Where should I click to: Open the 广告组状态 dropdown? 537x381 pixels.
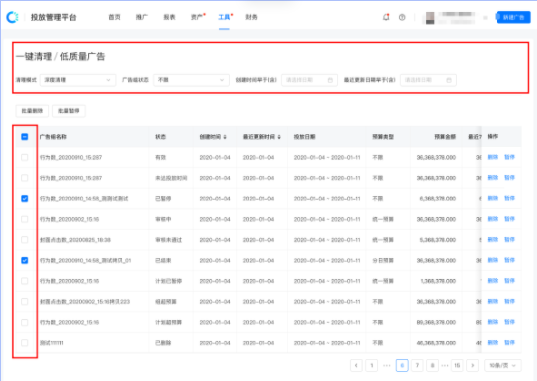tap(191, 80)
